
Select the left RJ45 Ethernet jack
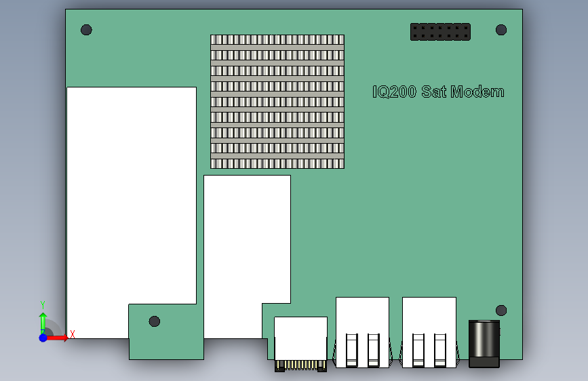click(362, 332)
